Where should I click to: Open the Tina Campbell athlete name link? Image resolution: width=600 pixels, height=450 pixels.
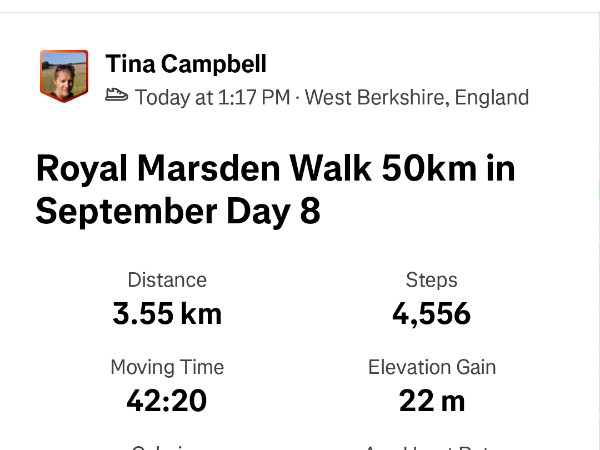186,64
